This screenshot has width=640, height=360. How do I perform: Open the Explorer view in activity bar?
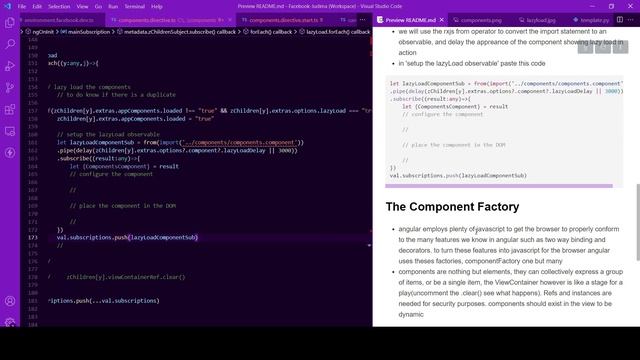[10, 22]
